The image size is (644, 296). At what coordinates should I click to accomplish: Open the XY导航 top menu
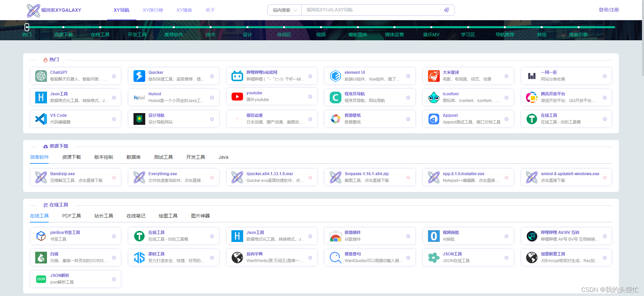pyautogui.click(x=121, y=10)
